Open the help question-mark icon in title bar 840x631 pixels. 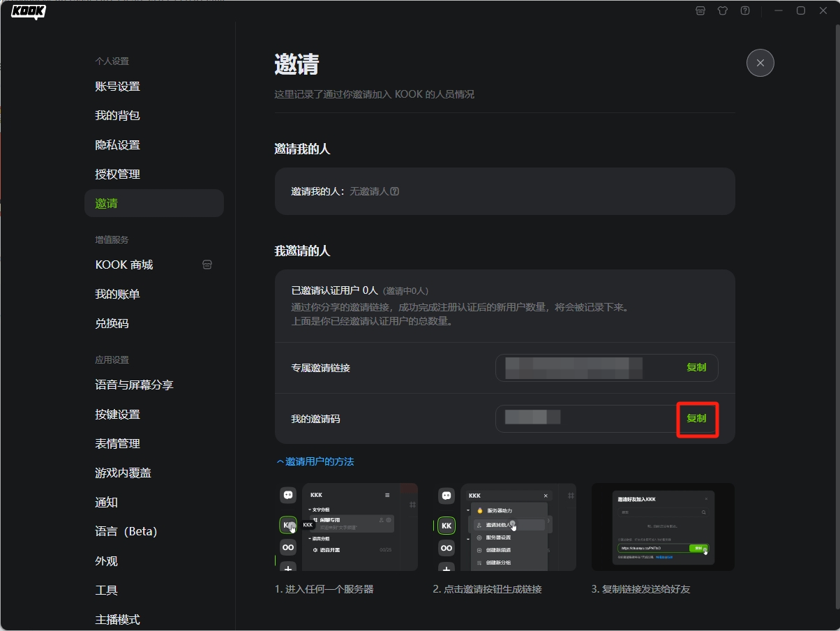(745, 10)
